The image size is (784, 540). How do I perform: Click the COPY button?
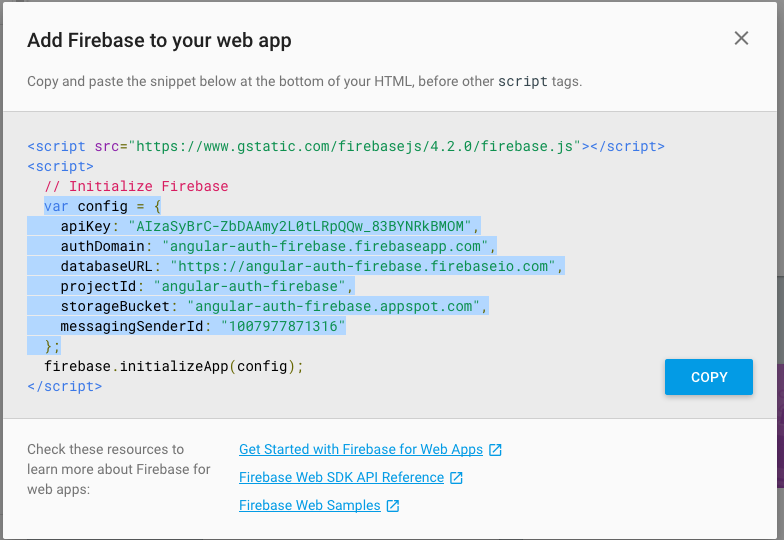[708, 377]
